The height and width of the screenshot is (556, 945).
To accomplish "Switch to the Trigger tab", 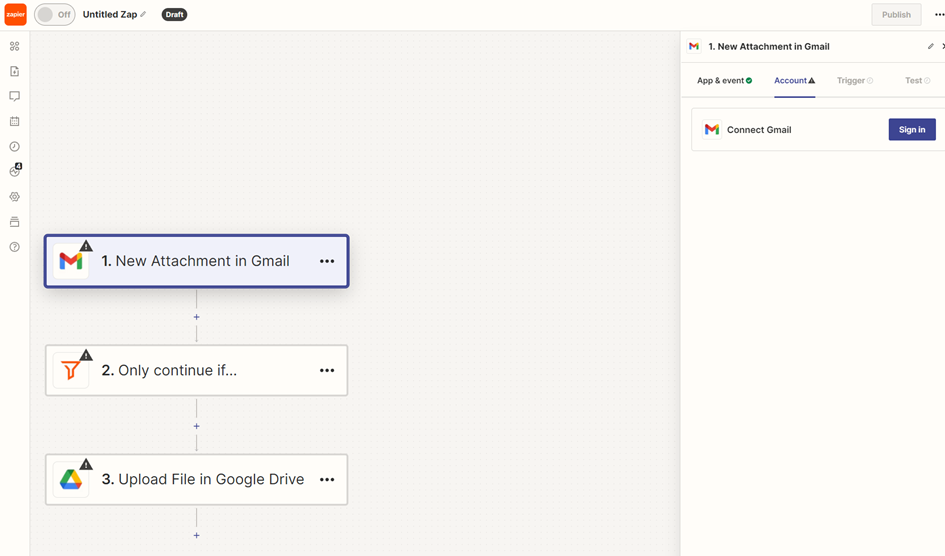I will point(855,80).
